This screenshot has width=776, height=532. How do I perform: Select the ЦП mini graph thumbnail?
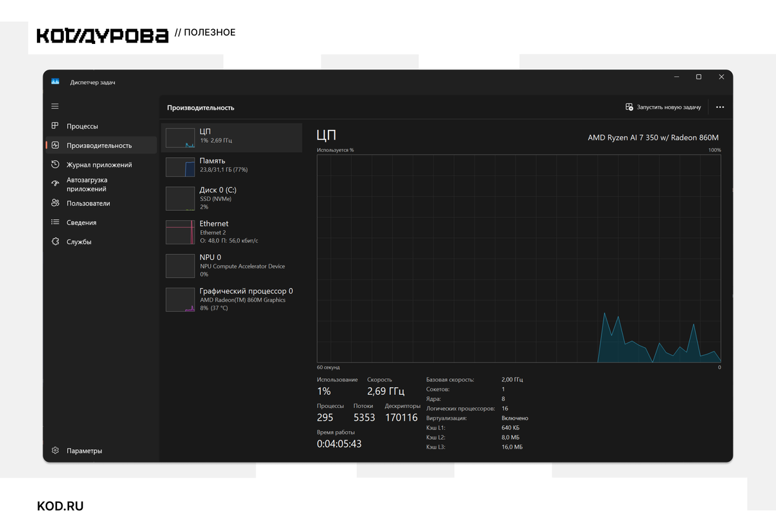180,138
